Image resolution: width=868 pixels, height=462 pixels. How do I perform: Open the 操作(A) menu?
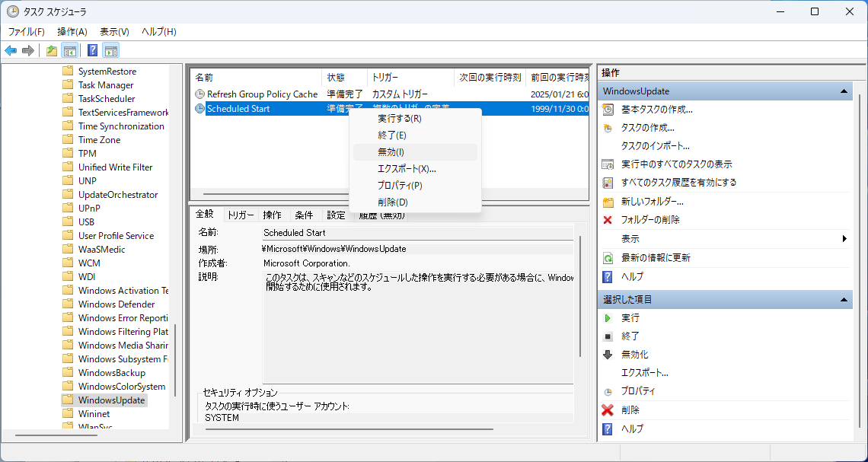(x=72, y=32)
